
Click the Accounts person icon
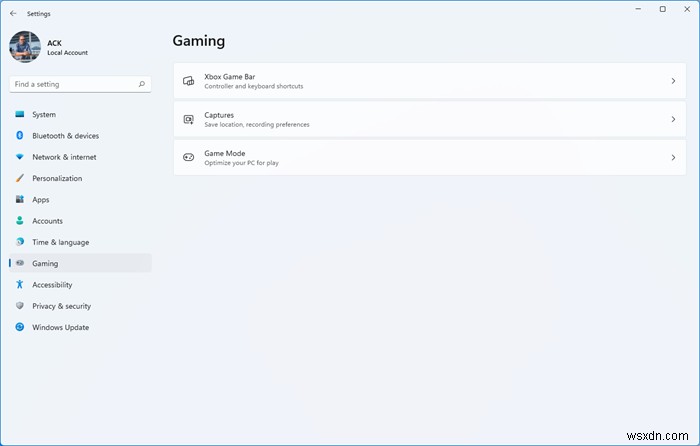[20, 221]
